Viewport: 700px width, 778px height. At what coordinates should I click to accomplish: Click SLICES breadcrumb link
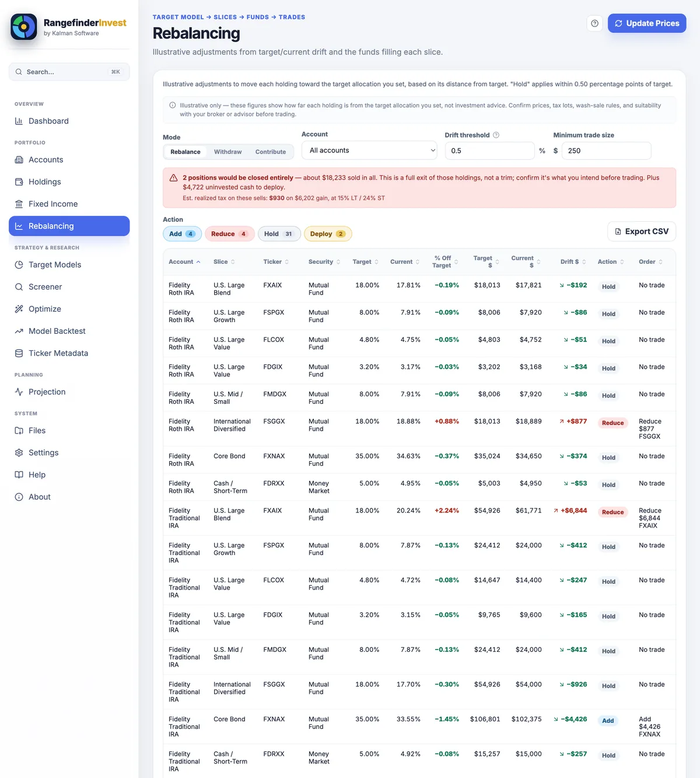225,18
